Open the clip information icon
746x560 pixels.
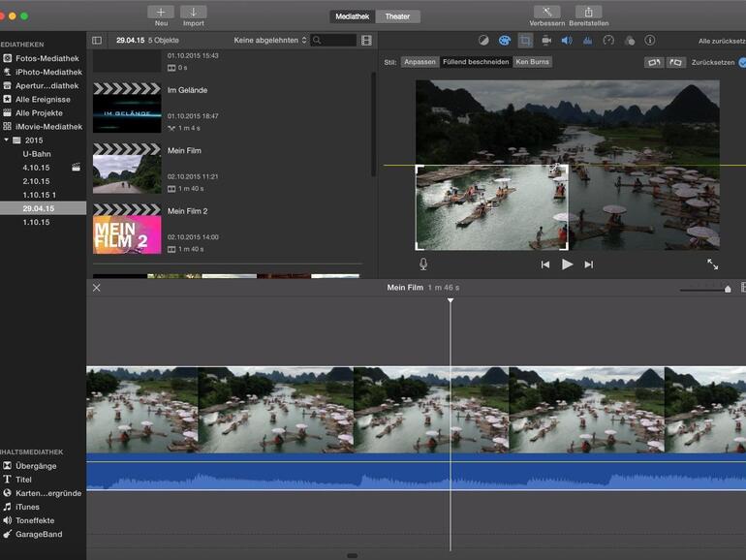(650, 41)
